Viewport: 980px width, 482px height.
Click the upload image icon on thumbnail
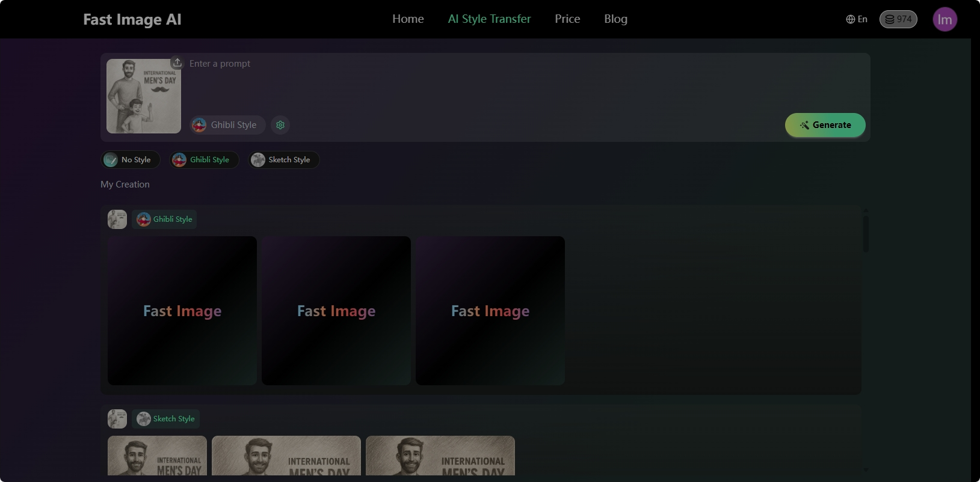177,63
